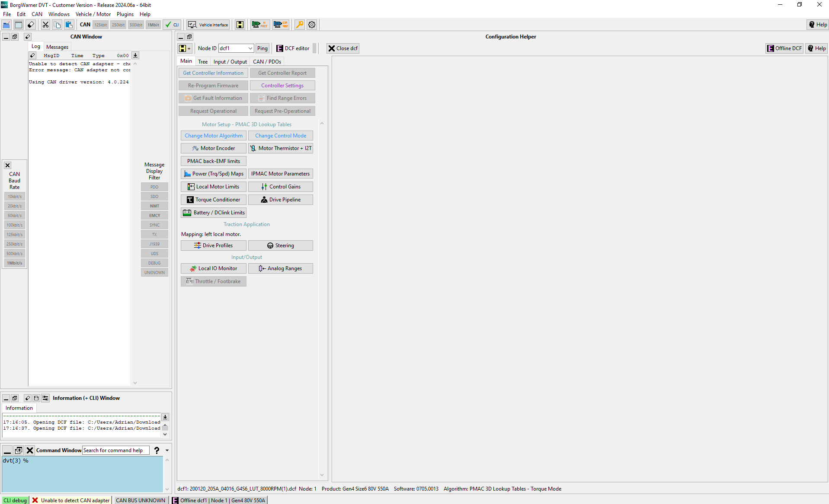Open the Vehicle Interface tool

(208, 25)
